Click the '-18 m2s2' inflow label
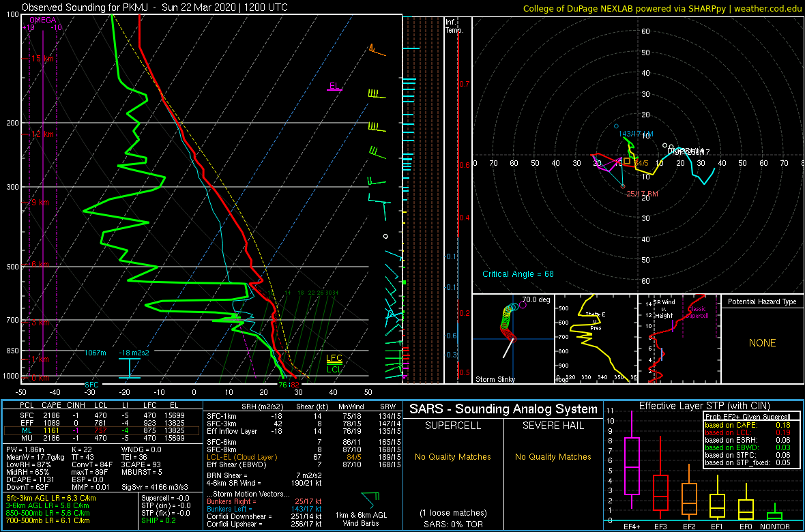This screenshot has height=532, width=805. click(x=134, y=353)
